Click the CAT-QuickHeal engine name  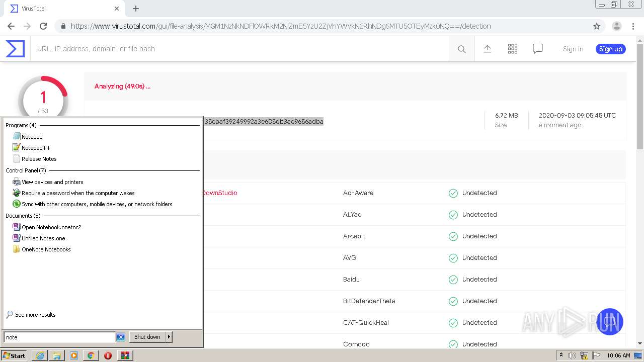point(366,323)
